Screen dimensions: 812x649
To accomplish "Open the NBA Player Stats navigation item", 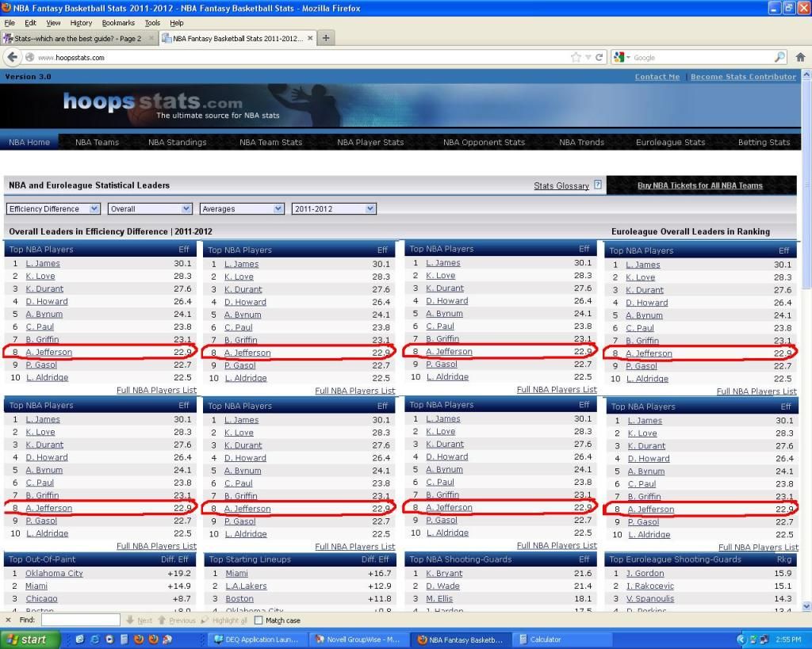I will coord(370,142).
